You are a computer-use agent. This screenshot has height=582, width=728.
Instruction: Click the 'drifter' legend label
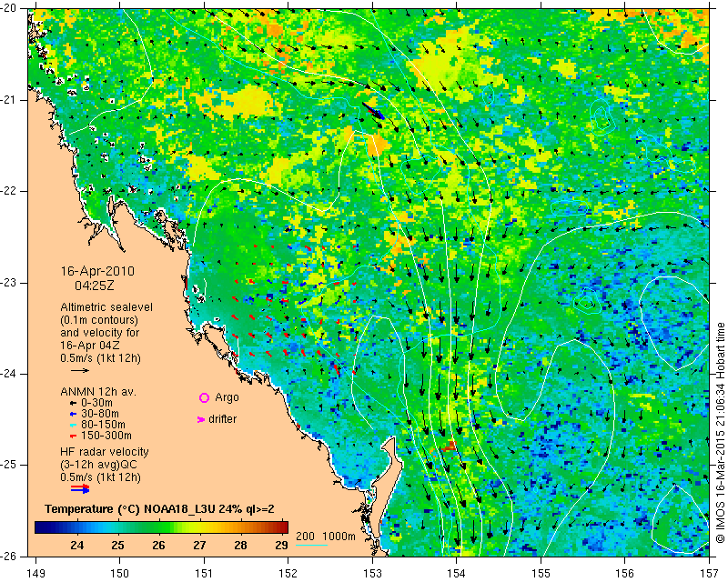pos(222,419)
